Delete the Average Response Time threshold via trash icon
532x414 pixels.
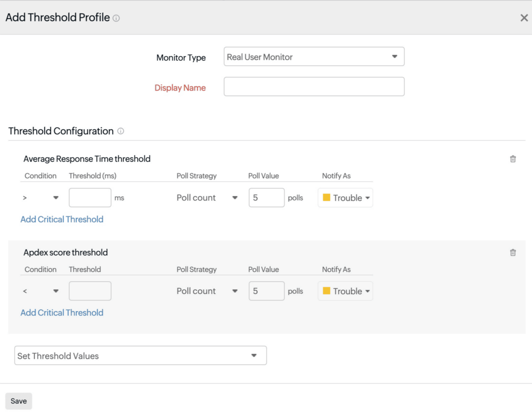[513, 159]
